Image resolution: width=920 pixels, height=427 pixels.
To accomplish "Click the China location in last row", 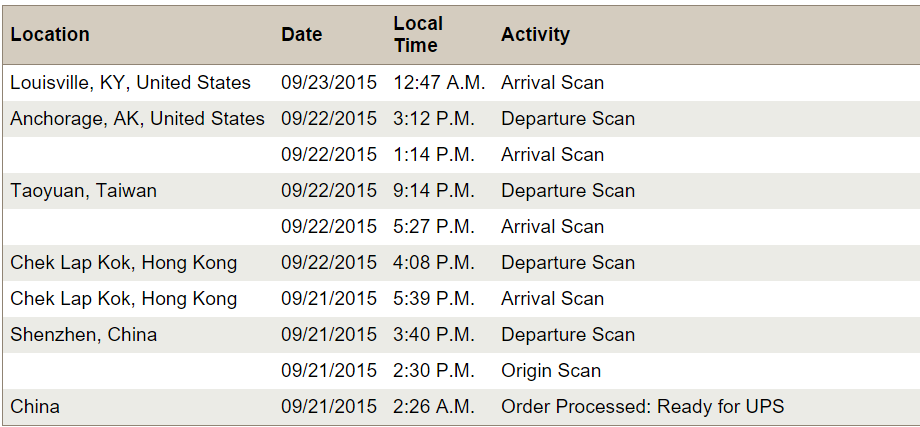I will 35,407.
